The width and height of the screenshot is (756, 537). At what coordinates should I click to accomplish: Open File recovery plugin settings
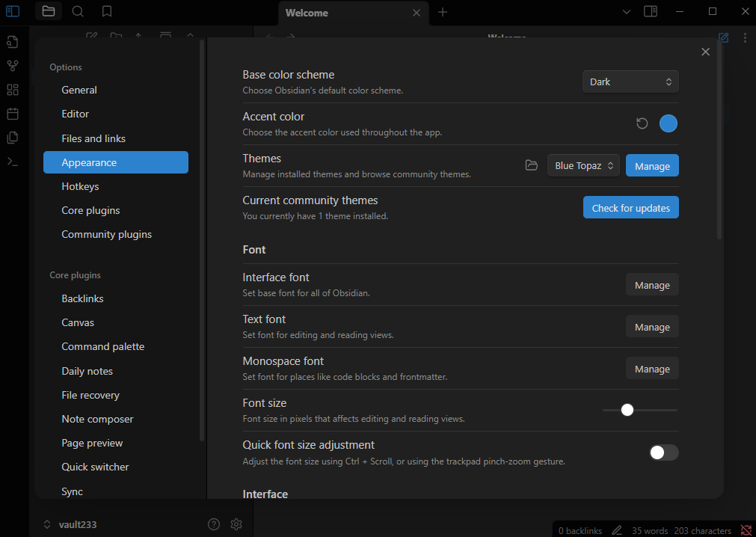coord(116,396)
